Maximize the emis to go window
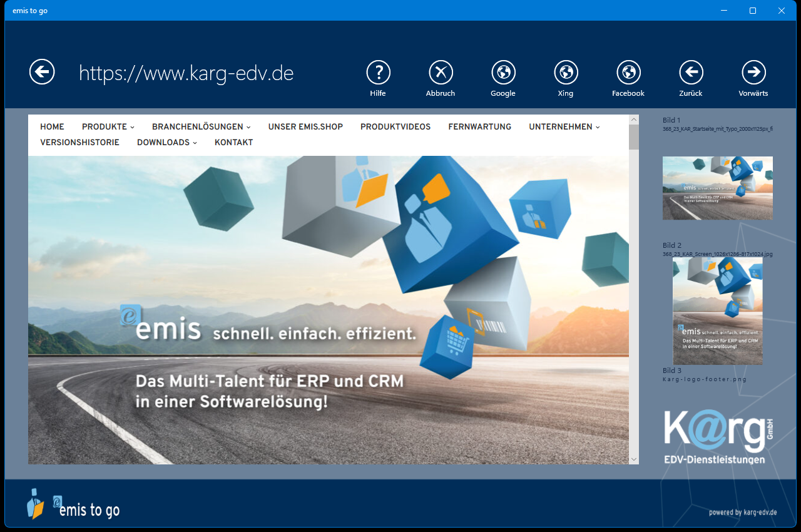 [753, 11]
